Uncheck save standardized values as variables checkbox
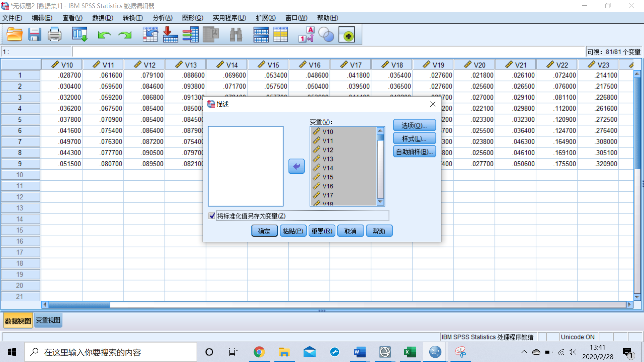 click(x=212, y=216)
